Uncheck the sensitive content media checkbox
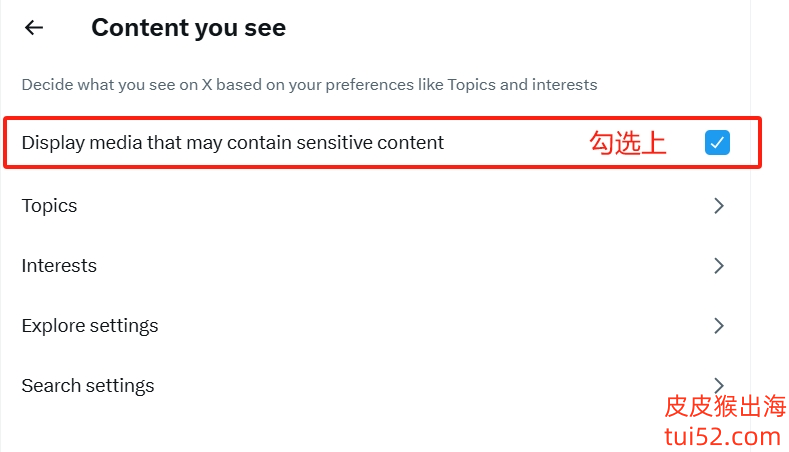The height and width of the screenshot is (452, 789). pyautogui.click(x=717, y=143)
